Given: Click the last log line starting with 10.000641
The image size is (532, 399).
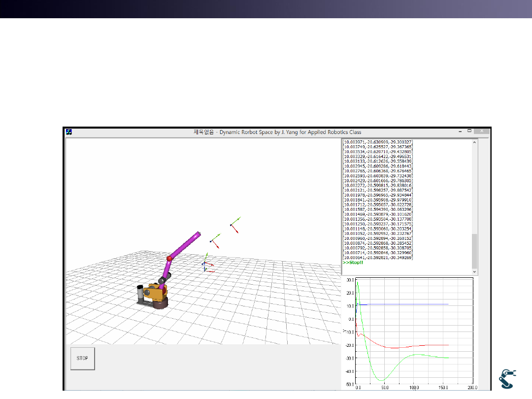Looking at the screenshot, I should click(x=378, y=258).
